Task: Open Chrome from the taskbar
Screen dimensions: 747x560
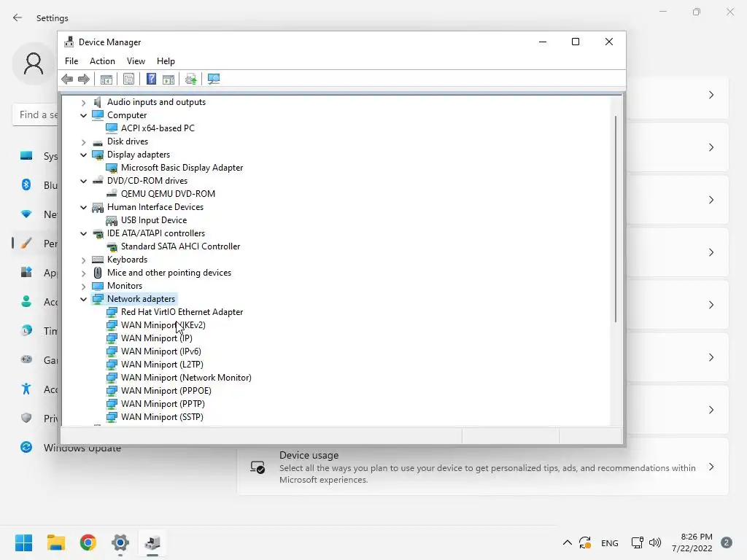Action: coord(88,542)
